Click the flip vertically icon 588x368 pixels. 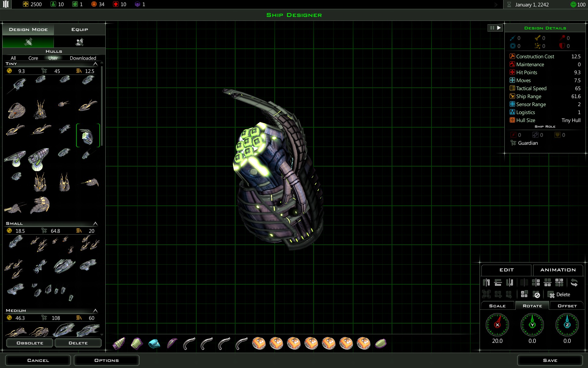point(498,282)
